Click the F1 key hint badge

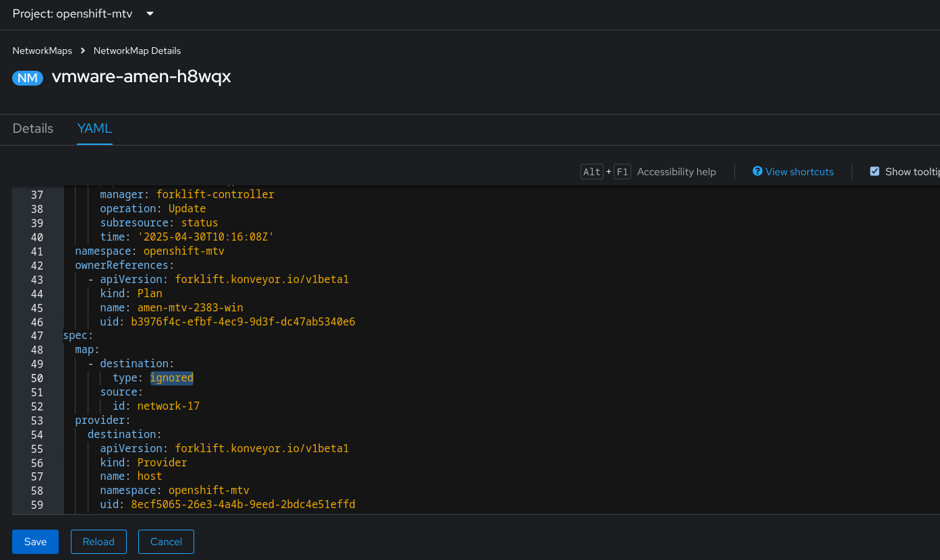point(622,172)
